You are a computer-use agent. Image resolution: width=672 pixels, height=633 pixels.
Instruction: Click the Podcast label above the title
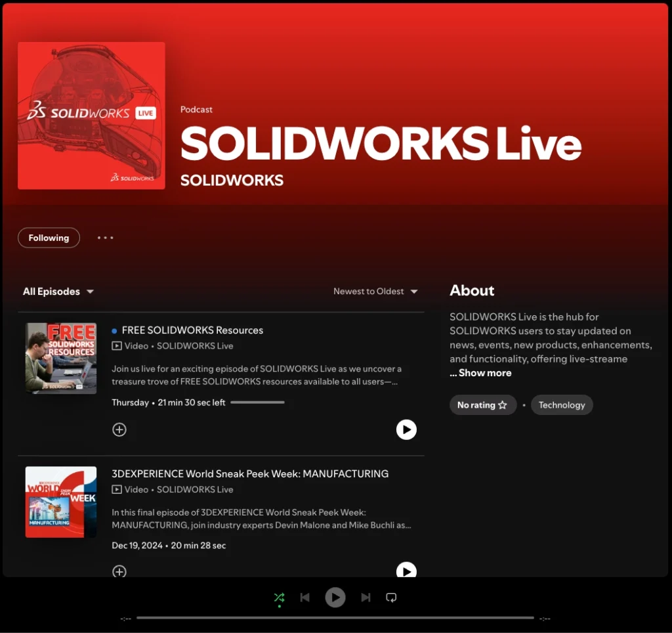click(196, 110)
